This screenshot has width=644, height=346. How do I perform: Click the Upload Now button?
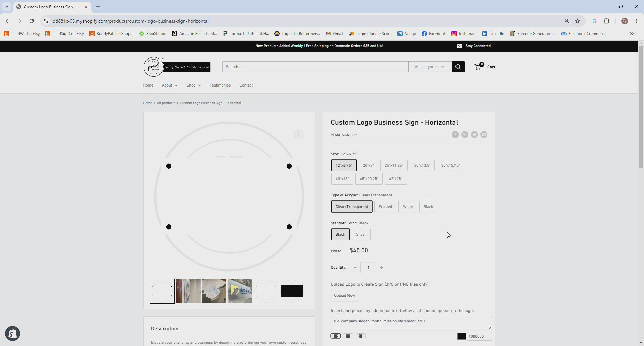pyautogui.click(x=344, y=295)
